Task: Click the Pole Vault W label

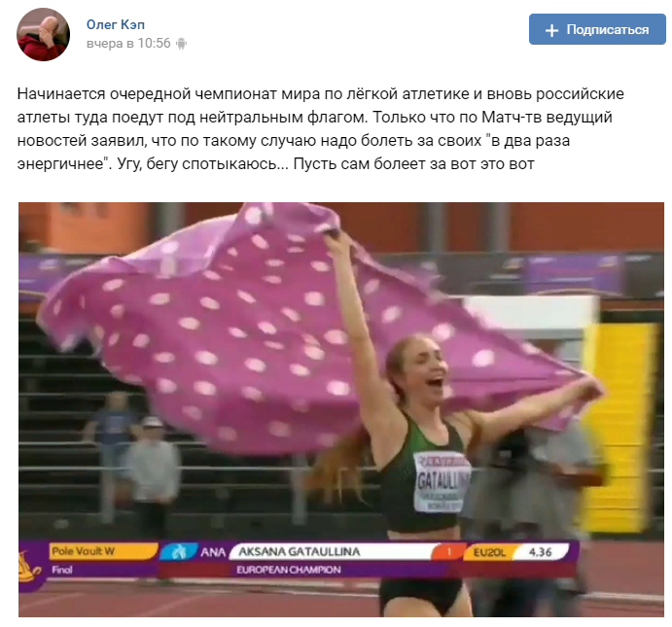Action: 83,551
